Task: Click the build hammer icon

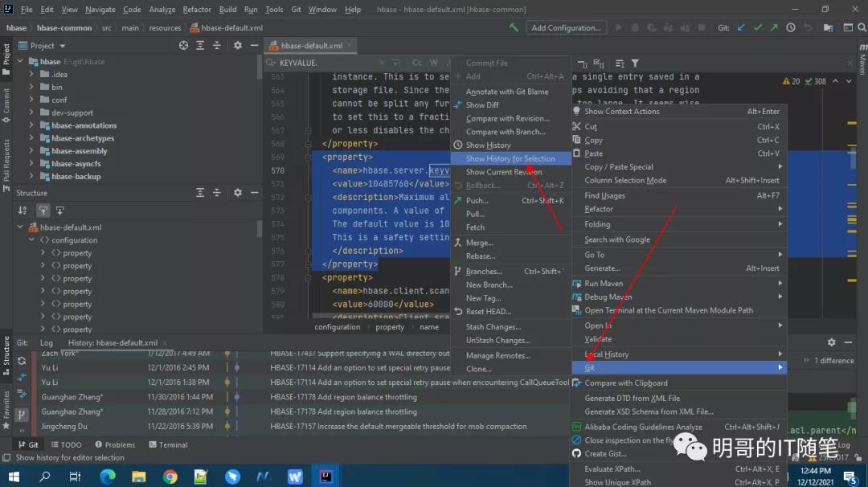Action: tap(514, 27)
